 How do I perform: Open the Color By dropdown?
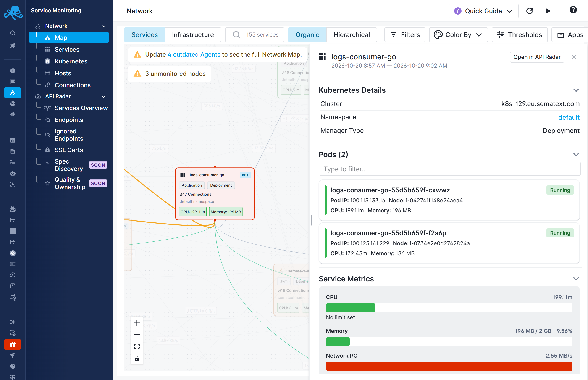click(458, 35)
